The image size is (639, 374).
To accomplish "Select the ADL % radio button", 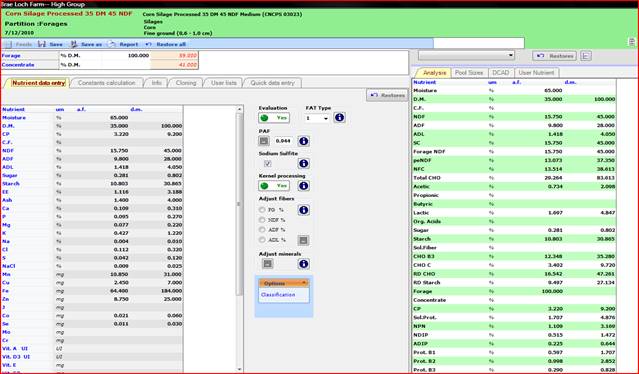I will [262, 240].
